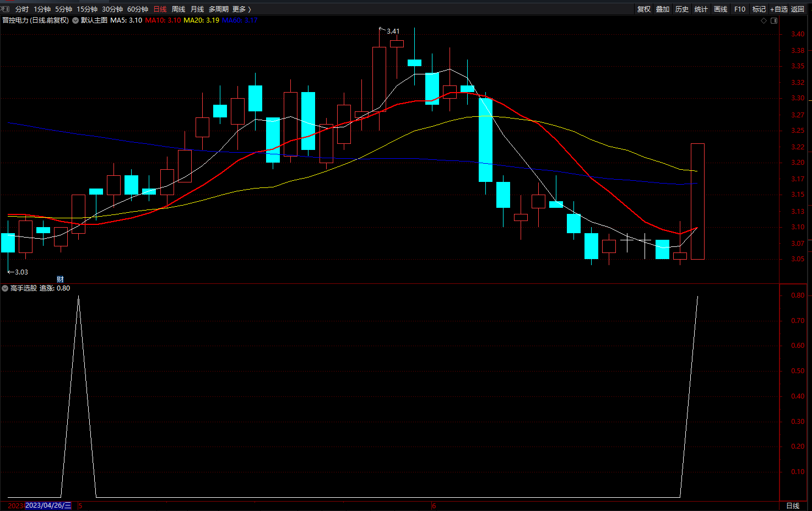The width and height of the screenshot is (812, 511).
Task: Click the MA60: 3.17 indicator label
Action: (x=240, y=20)
